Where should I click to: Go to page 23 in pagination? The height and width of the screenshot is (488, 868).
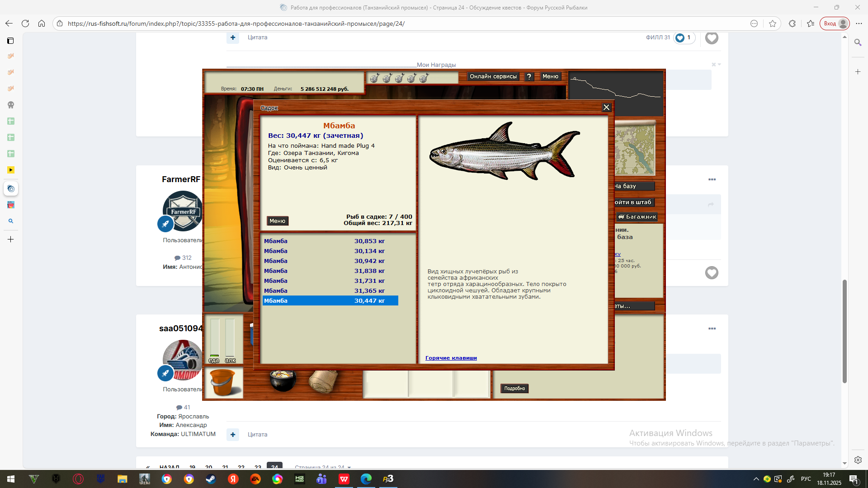pyautogui.click(x=258, y=467)
